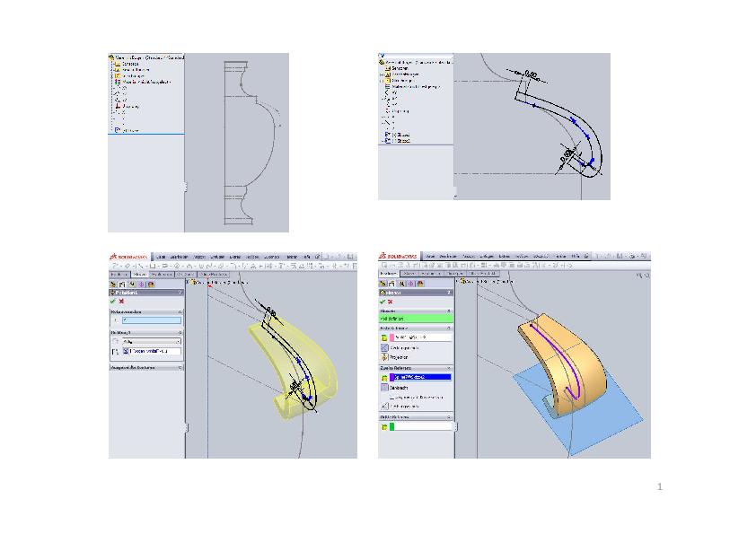
Task: Open DisplayManager icon above the Ebene panel
Action: [420, 284]
